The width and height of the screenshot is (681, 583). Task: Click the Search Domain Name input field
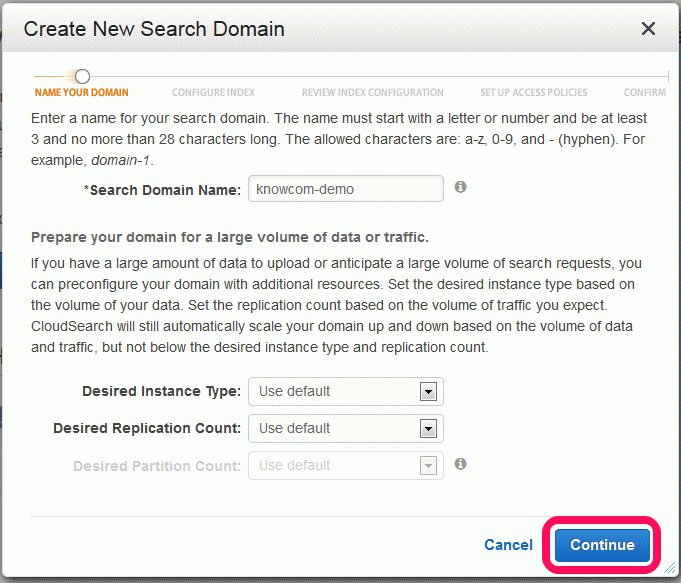click(346, 189)
